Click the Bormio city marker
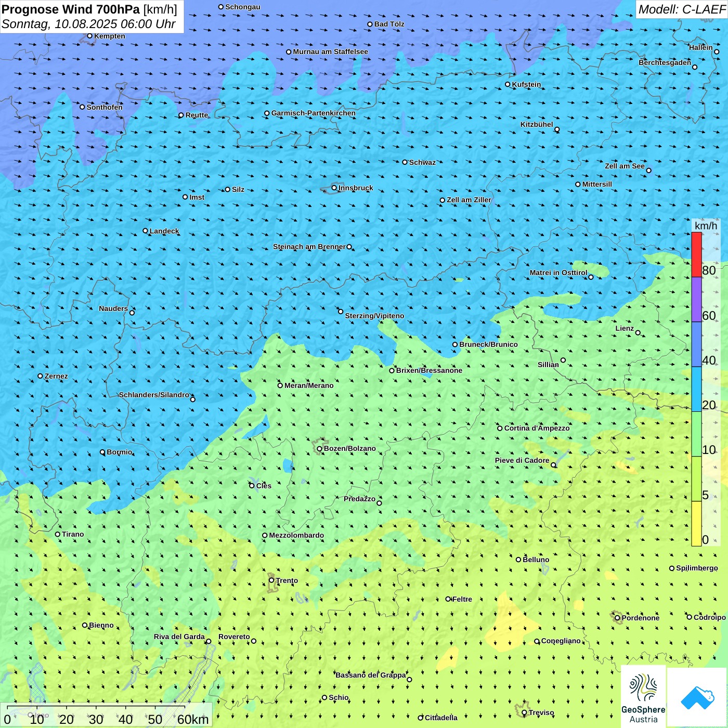Image resolution: width=728 pixels, height=728 pixels. pos(102,452)
